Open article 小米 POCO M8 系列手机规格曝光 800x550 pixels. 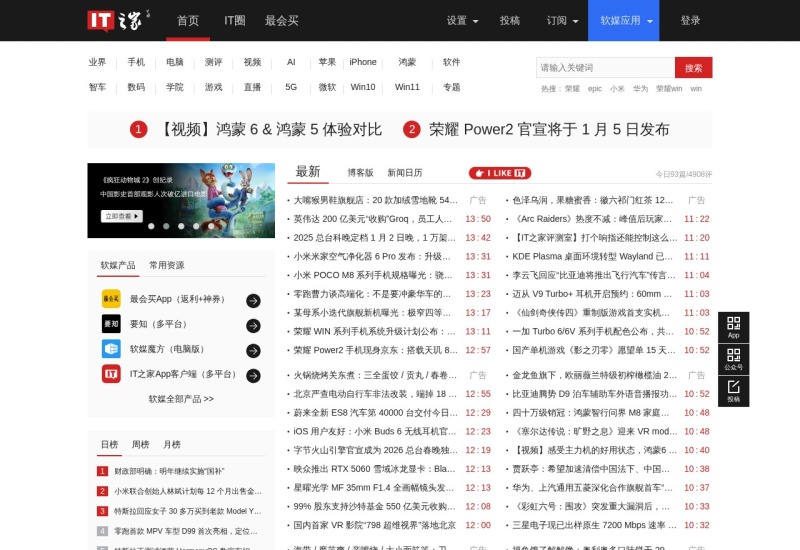coord(372,275)
